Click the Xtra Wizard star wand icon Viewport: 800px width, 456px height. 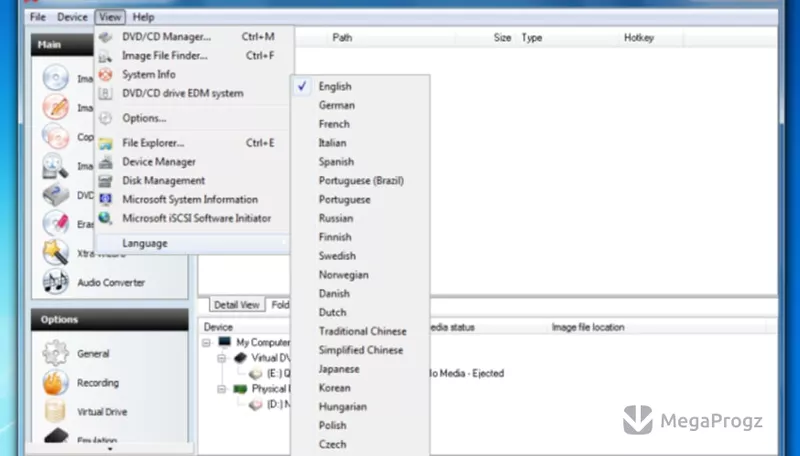tap(56, 252)
